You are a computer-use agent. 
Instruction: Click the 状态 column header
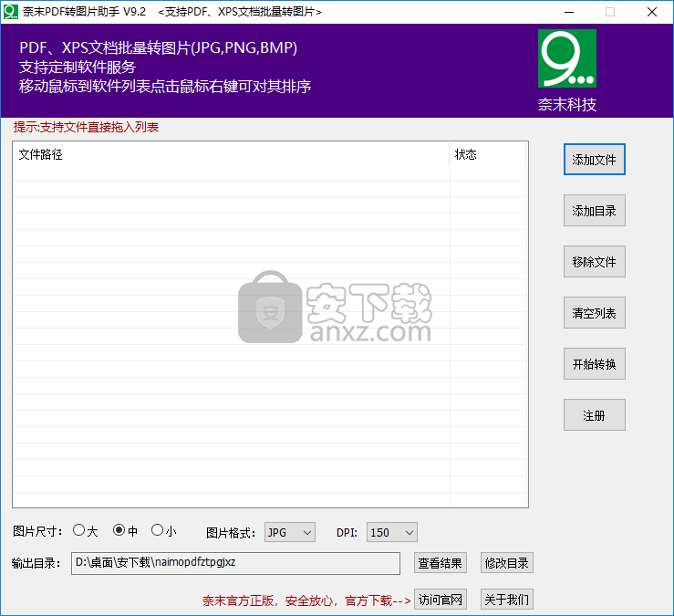pyautogui.click(x=488, y=154)
